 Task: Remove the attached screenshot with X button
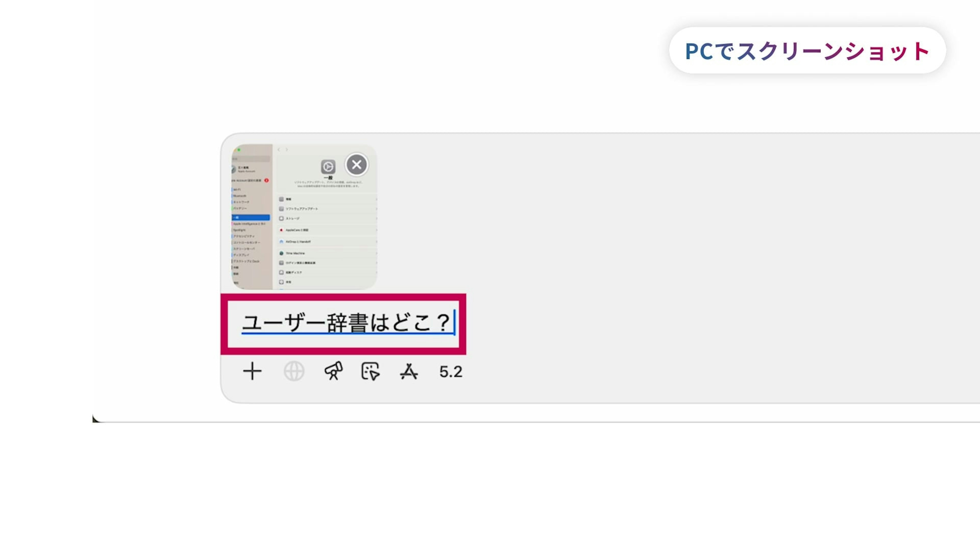(x=357, y=165)
